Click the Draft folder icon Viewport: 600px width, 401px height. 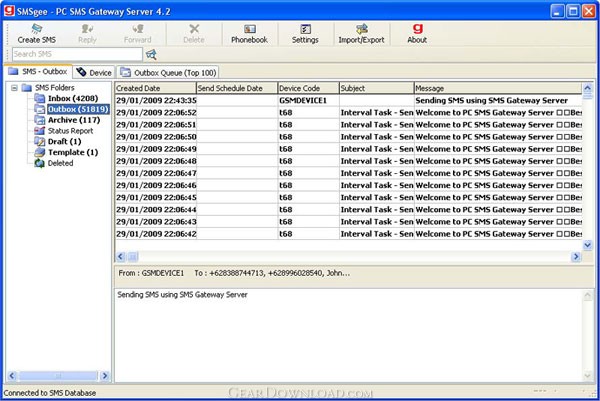click(40, 141)
